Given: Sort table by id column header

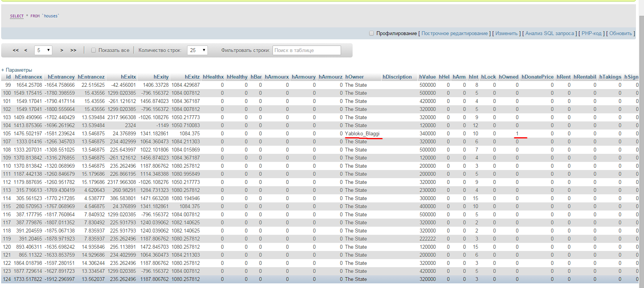Looking at the screenshot, I should click(x=8, y=77).
